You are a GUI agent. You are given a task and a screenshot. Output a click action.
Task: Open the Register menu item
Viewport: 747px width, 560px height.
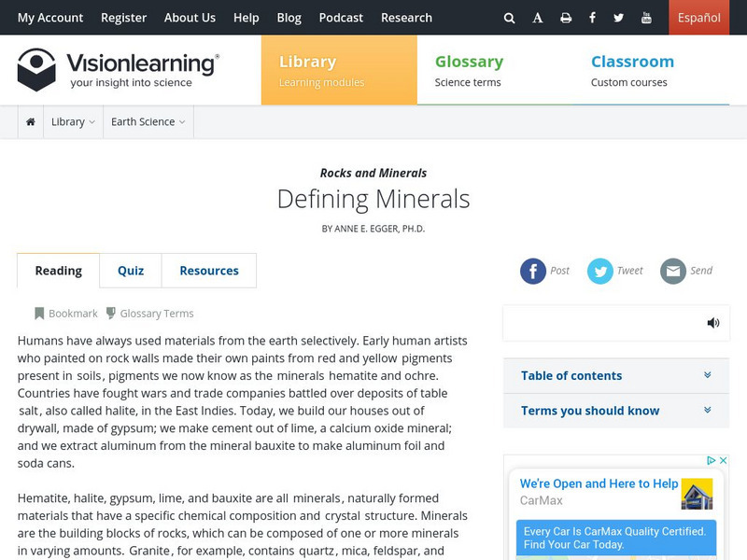click(x=123, y=18)
